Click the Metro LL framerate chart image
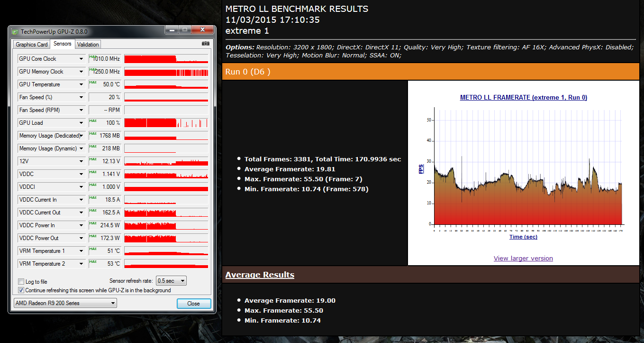Image resolution: width=644 pixels, height=343 pixels. point(523,174)
